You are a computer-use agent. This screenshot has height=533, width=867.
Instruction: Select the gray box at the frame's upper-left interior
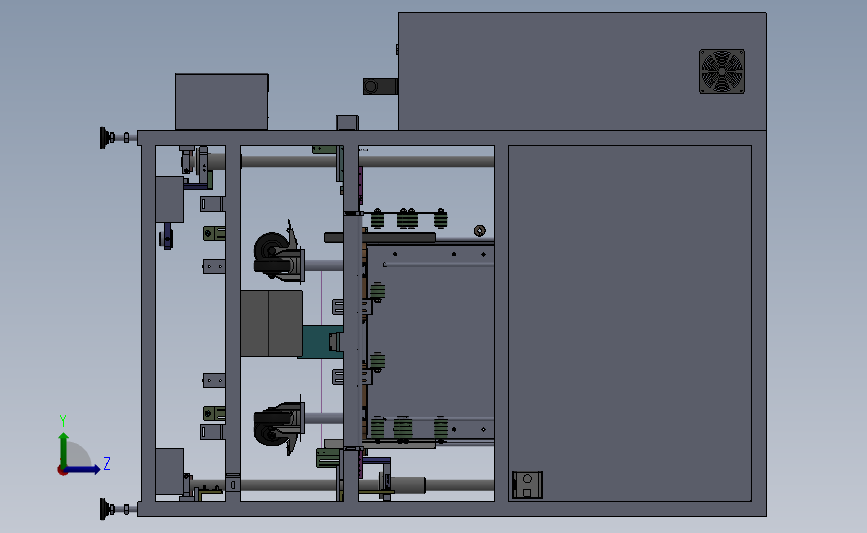tap(169, 199)
